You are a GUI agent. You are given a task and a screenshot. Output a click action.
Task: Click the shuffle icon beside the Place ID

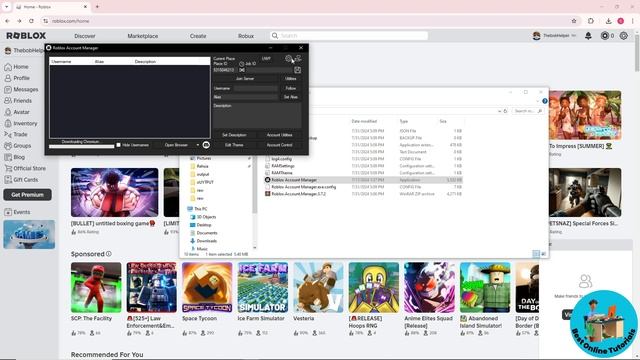[x=242, y=70]
